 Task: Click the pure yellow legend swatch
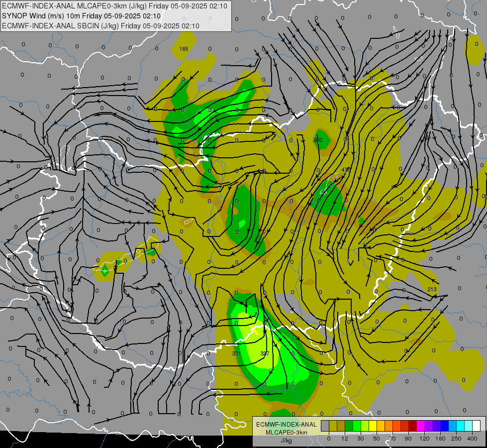pos(373,426)
